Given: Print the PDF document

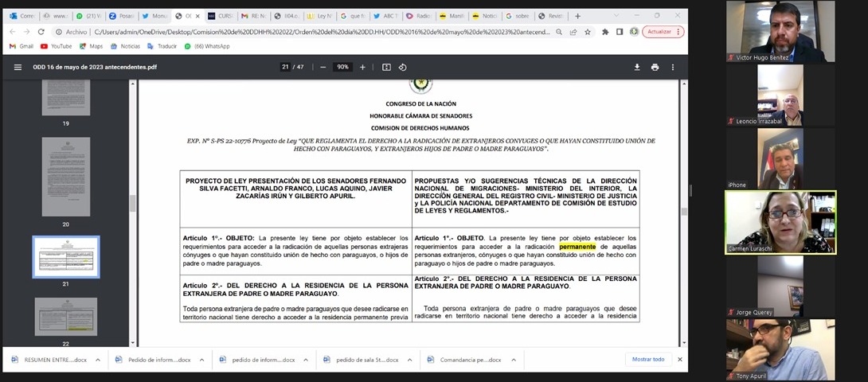Looking at the screenshot, I should tap(655, 67).
